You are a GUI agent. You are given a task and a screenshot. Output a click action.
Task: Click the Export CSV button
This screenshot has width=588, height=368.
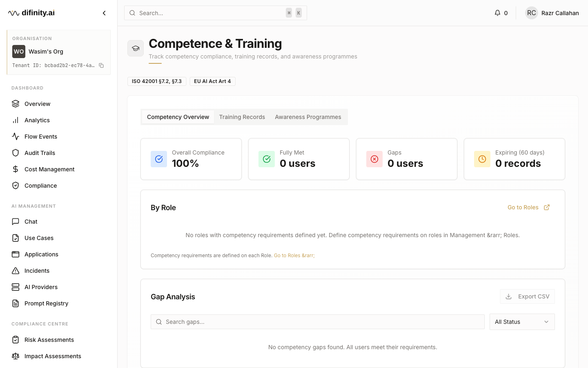(528, 296)
